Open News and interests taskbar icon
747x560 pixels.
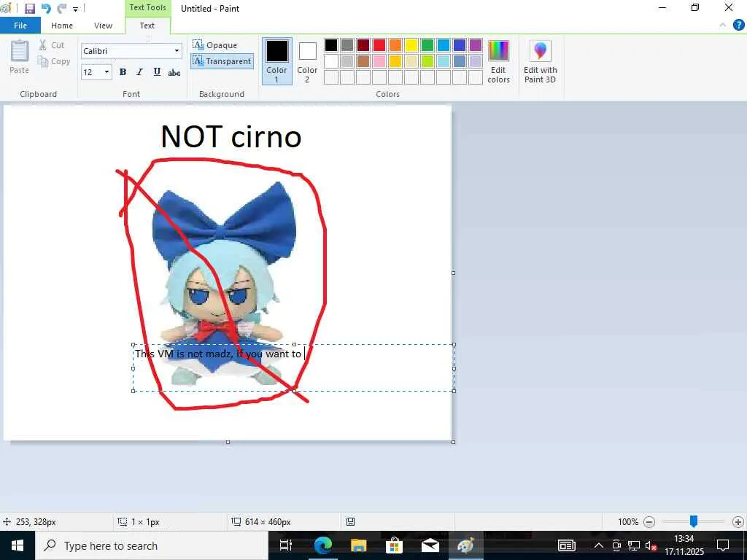point(566,545)
